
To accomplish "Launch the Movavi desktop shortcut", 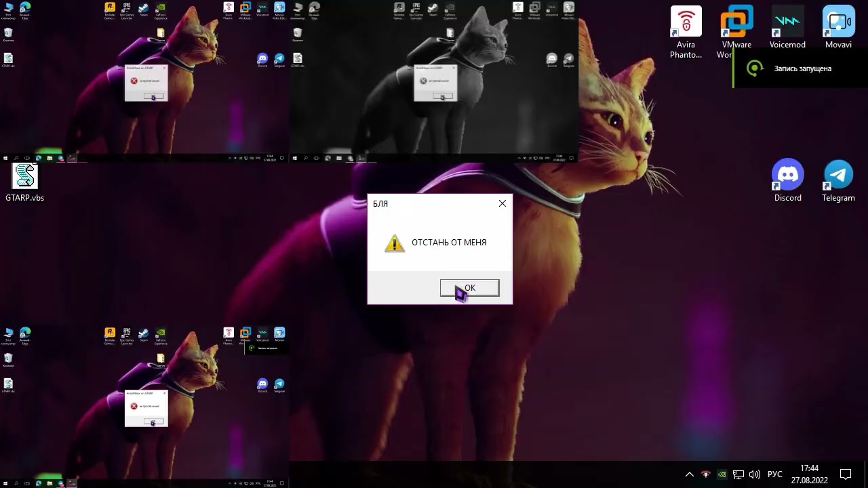I will tap(838, 27).
